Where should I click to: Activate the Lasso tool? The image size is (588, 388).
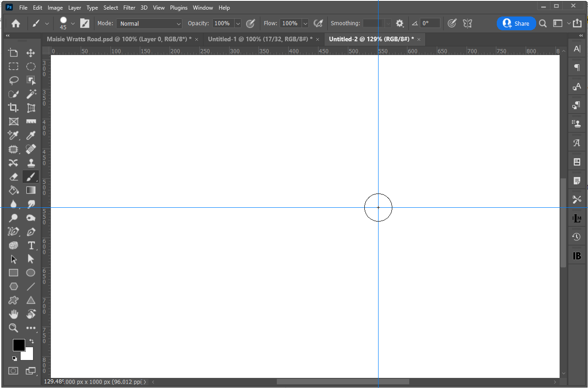[13, 80]
